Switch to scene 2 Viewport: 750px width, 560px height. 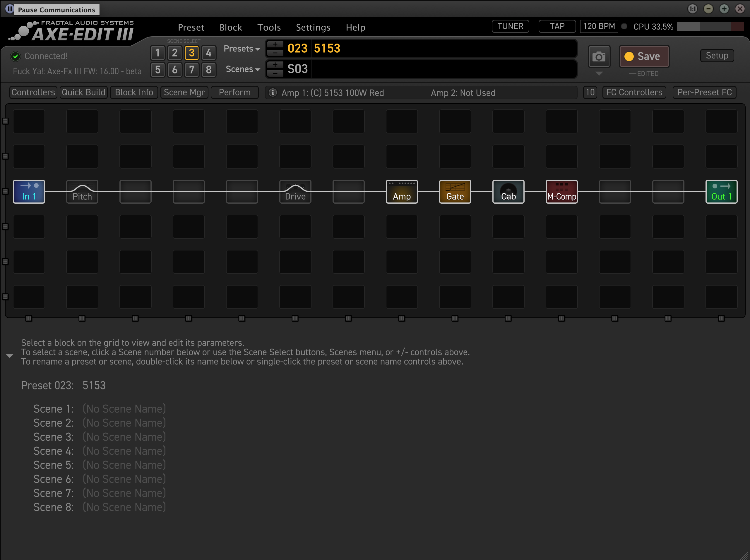click(174, 53)
